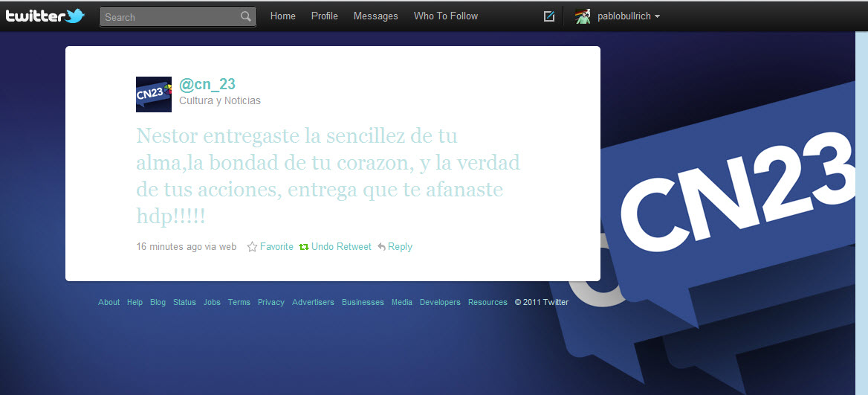Open the Developers footer link

[x=440, y=303]
